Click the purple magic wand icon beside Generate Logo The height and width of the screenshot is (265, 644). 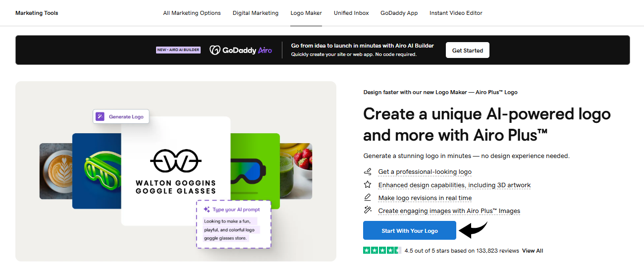(x=100, y=116)
